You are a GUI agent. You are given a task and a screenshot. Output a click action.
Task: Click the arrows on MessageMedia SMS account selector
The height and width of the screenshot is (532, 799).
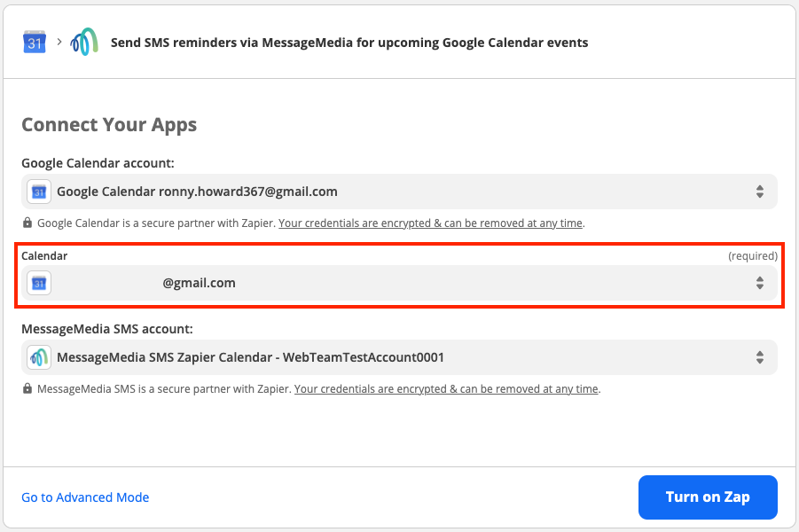coord(760,357)
